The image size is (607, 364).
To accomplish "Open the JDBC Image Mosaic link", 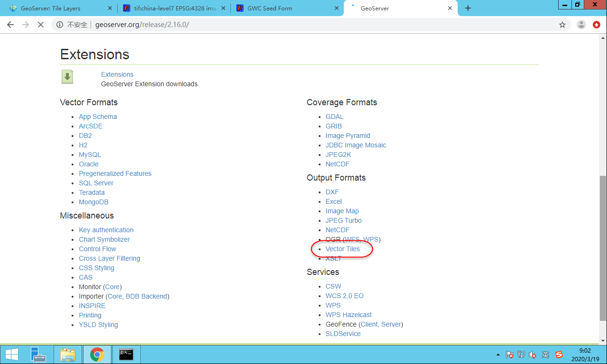I will pos(356,145).
